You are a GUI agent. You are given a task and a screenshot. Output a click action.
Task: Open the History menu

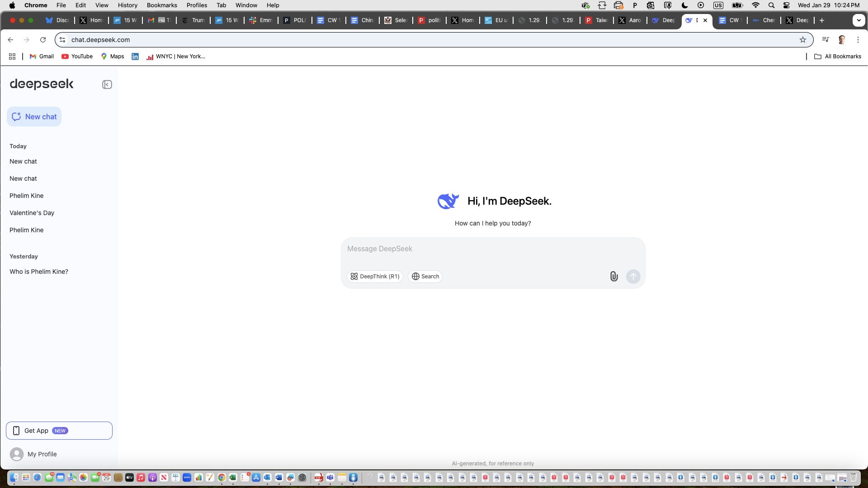[127, 5]
